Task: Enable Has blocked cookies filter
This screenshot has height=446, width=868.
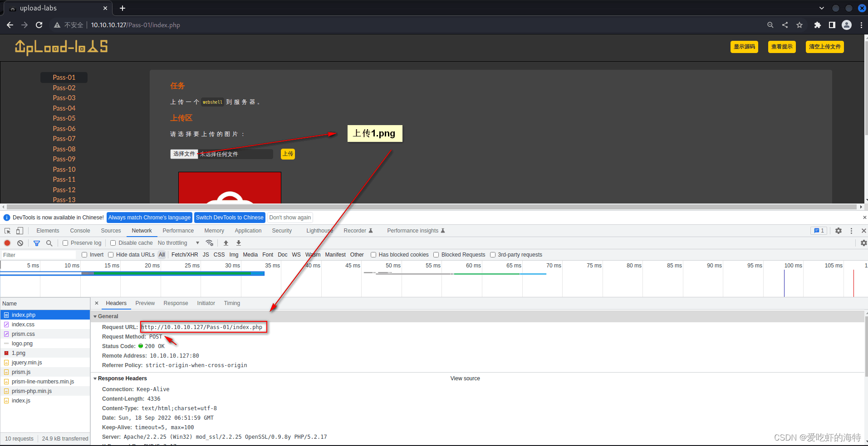Action: click(373, 254)
